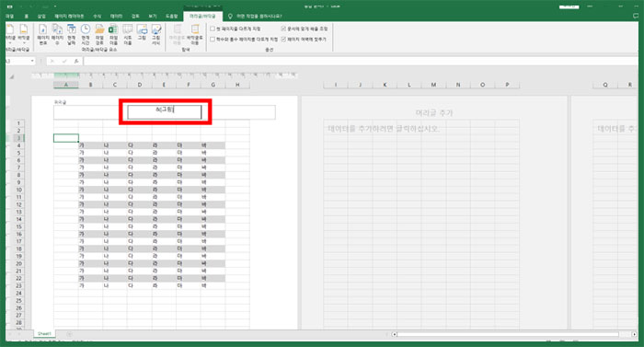Viewport: 644px width, 347px height.
Task: Open the Quick Access Toolbar customize arrow
Action: (x=55, y=6)
